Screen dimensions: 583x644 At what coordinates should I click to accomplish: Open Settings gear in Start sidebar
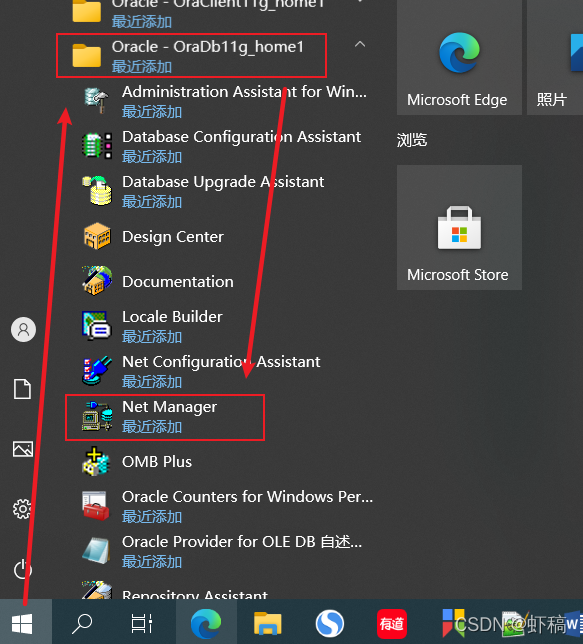pos(23,509)
